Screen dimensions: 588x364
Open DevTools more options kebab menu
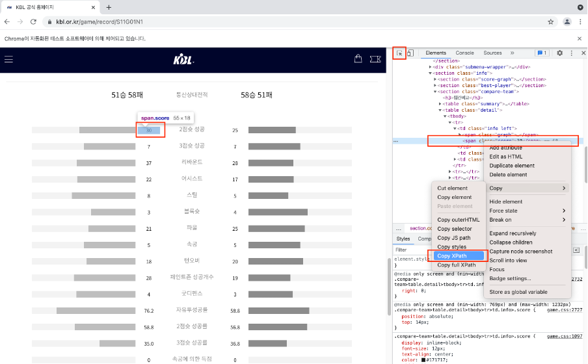(572, 53)
